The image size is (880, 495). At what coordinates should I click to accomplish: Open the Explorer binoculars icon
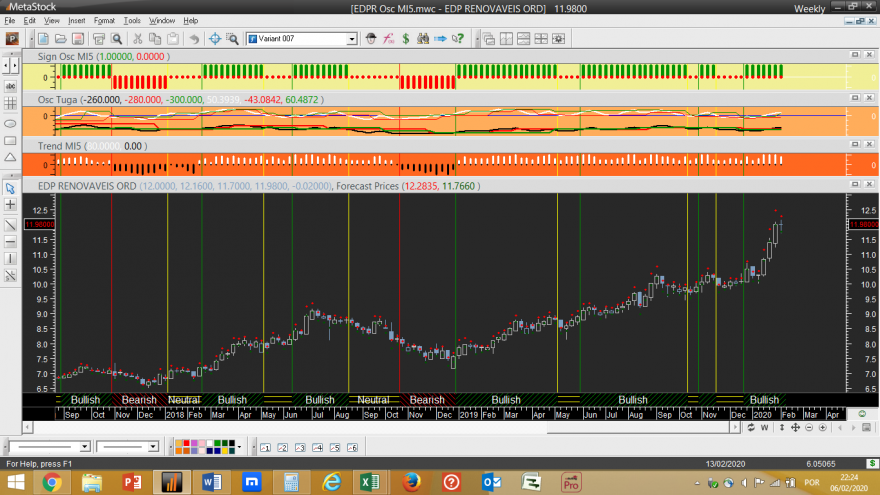(x=423, y=39)
